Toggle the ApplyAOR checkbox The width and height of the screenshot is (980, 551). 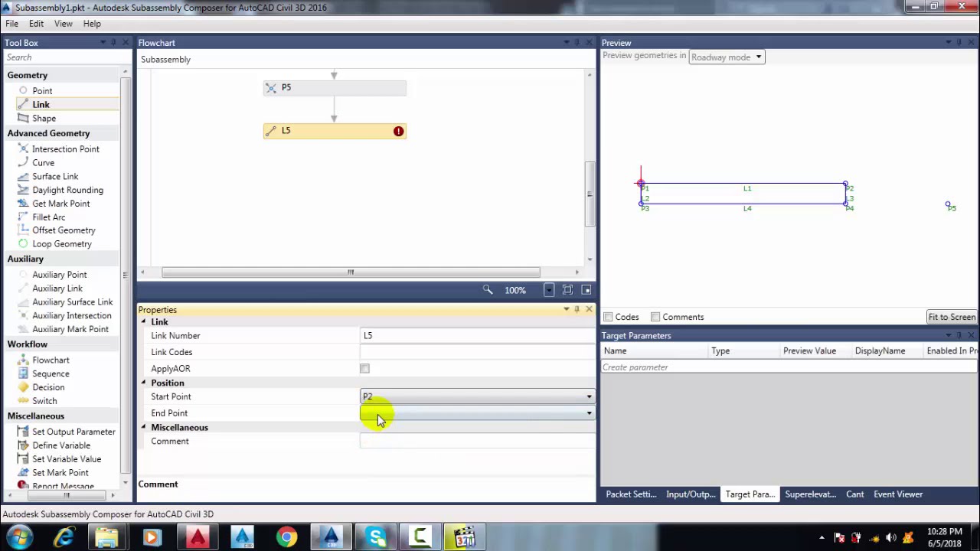(x=364, y=369)
